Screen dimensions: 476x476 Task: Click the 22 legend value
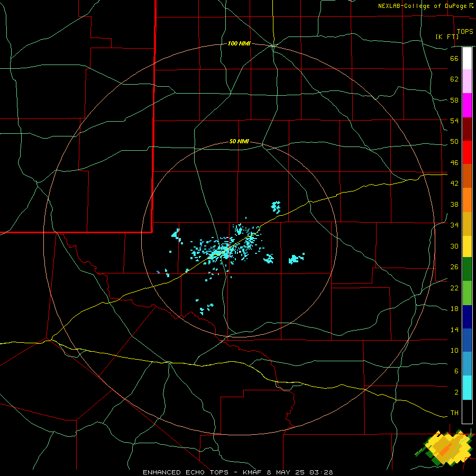(x=454, y=288)
